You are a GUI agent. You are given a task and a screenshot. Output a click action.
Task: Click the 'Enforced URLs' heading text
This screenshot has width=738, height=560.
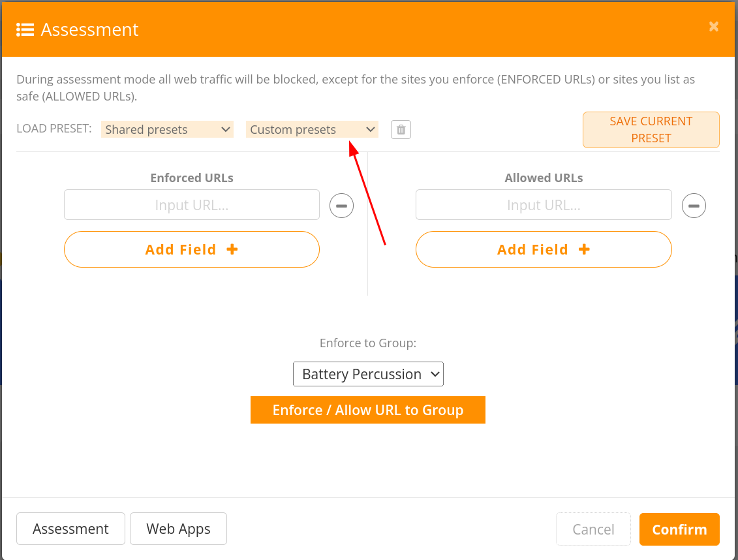[x=192, y=178]
